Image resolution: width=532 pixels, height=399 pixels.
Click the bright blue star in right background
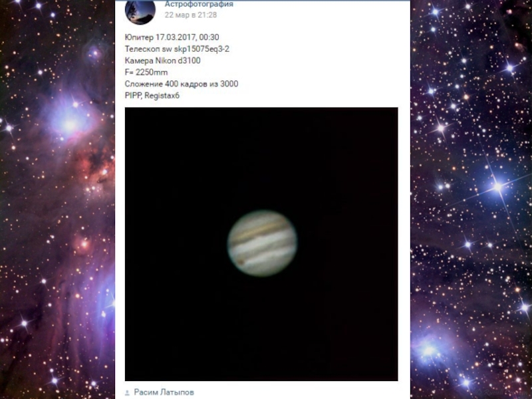pos(497,187)
